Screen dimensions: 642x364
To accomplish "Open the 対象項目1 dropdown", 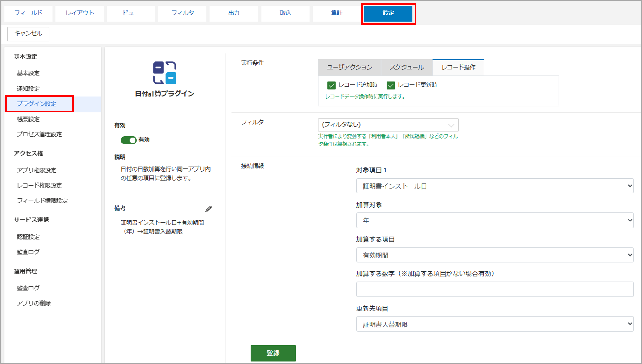I will [495, 186].
